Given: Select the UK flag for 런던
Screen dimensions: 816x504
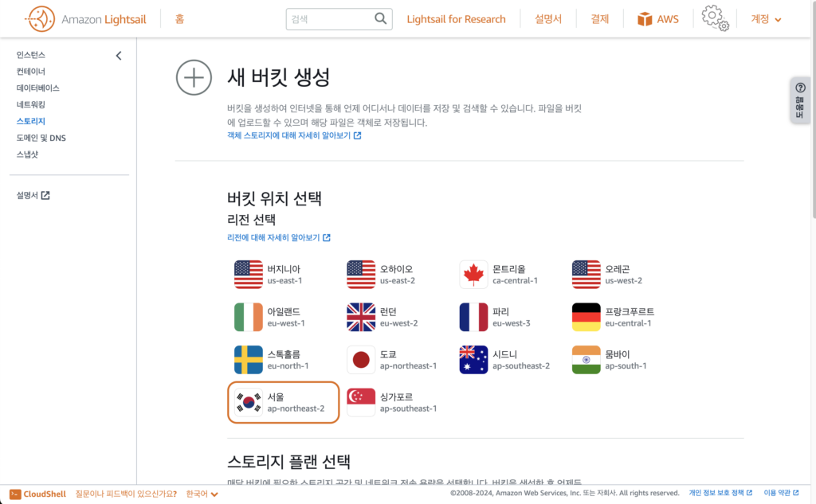Looking at the screenshot, I should click(361, 317).
